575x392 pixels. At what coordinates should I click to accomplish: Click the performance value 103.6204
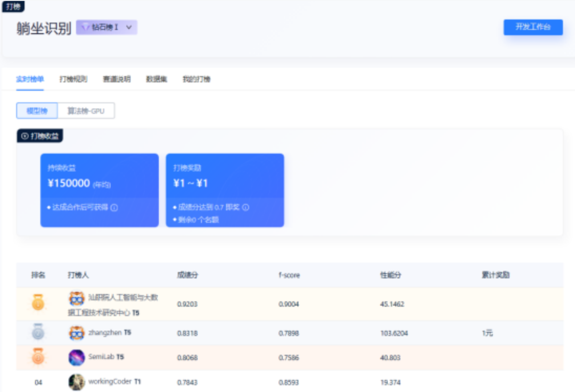394,333
